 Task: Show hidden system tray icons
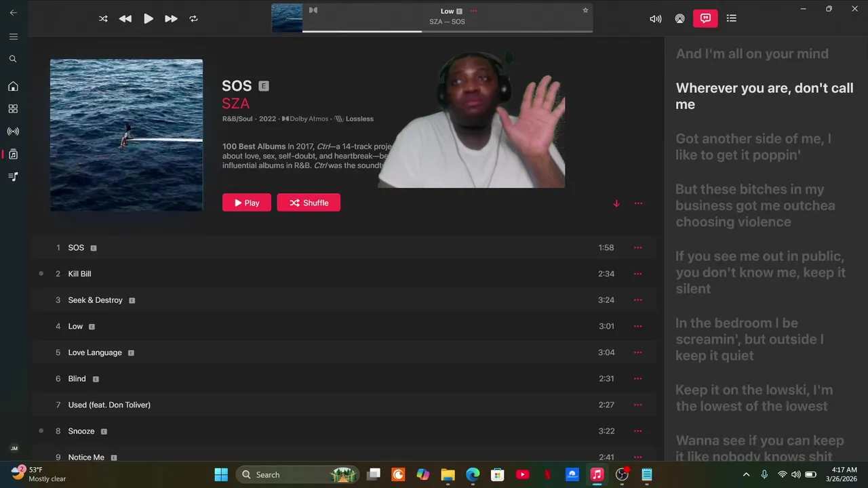coord(747,474)
